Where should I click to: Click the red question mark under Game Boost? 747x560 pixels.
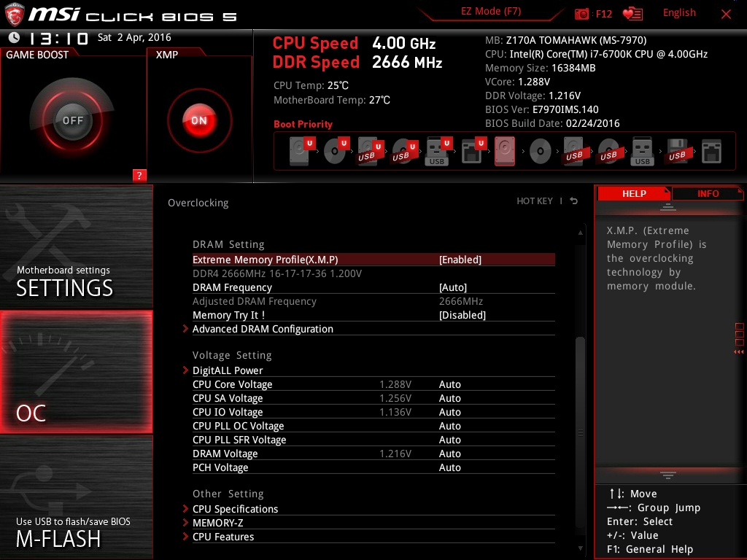(x=139, y=175)
